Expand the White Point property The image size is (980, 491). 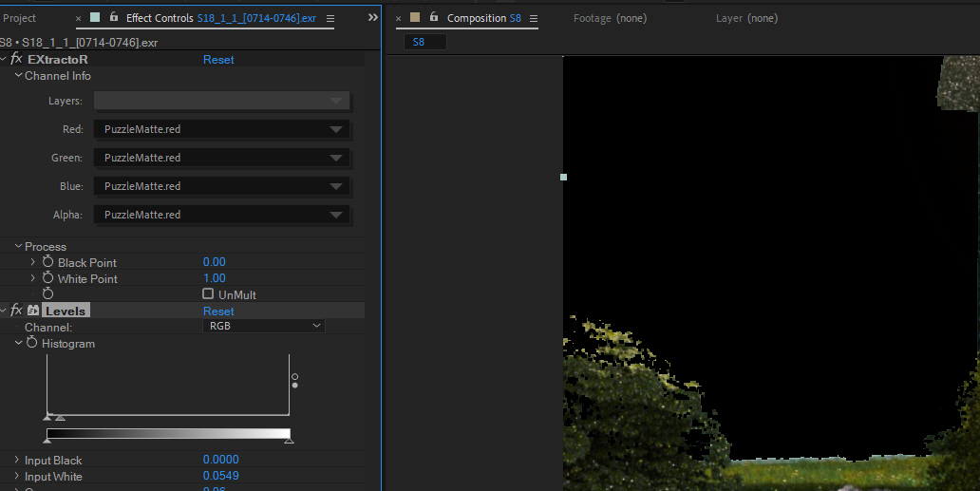[33, 278]
